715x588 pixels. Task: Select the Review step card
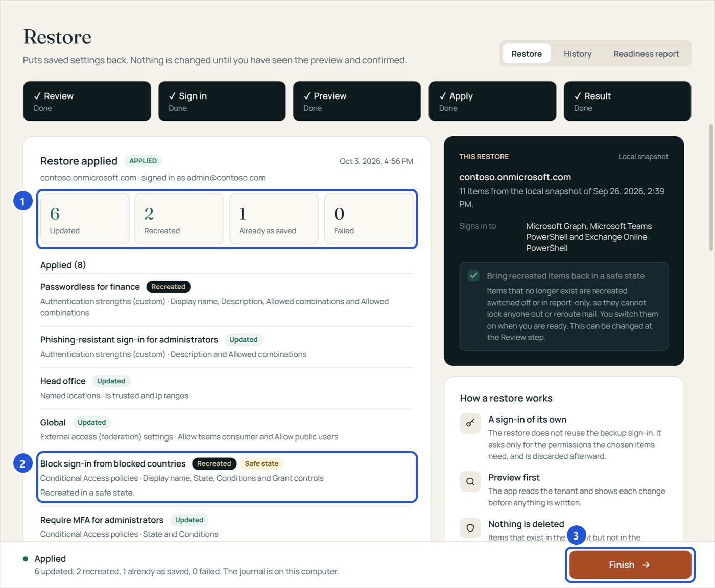click(87, 101)
